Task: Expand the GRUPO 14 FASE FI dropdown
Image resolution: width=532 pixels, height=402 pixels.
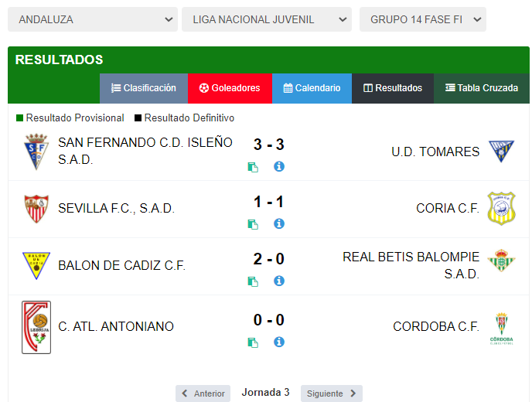Action: click(423, 19)
